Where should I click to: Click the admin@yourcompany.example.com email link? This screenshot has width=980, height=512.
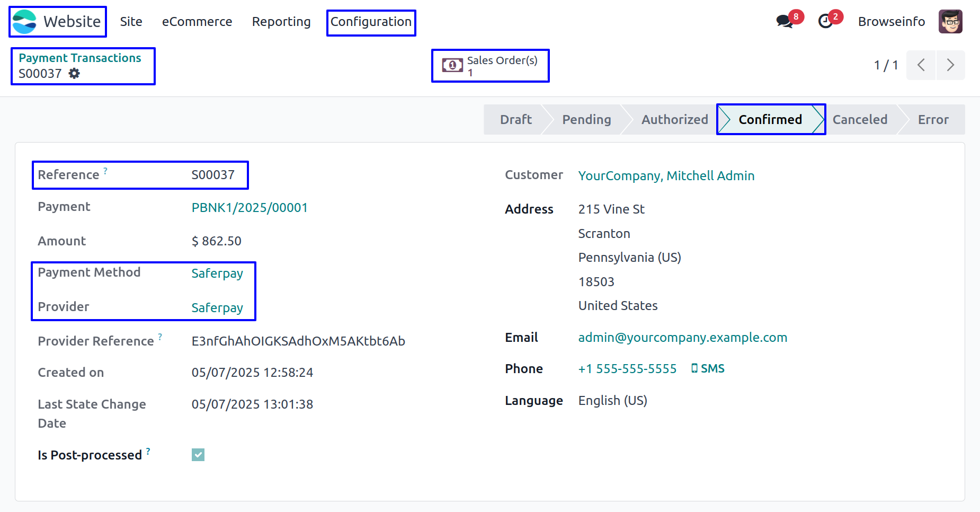coord(682,338)
